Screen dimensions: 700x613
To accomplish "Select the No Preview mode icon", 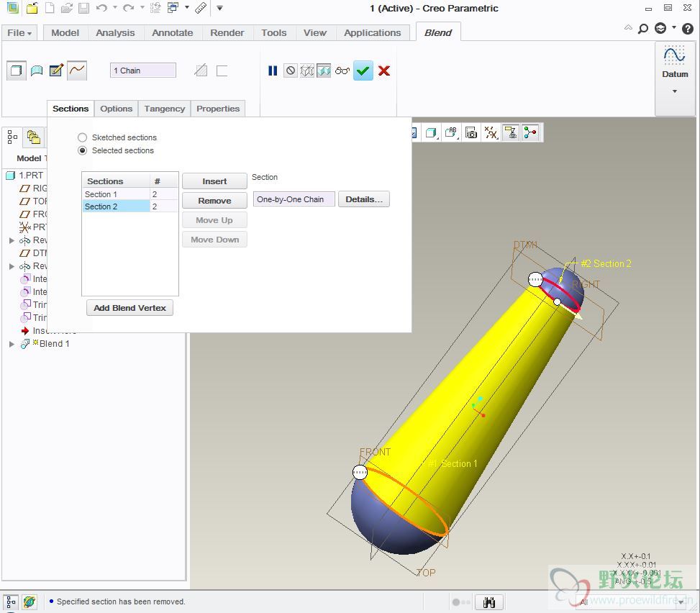I will point(291,71).
